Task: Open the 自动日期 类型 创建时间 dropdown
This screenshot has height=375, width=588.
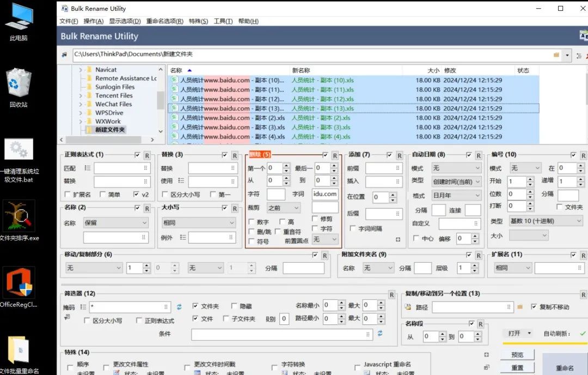Action: [456, 182]
